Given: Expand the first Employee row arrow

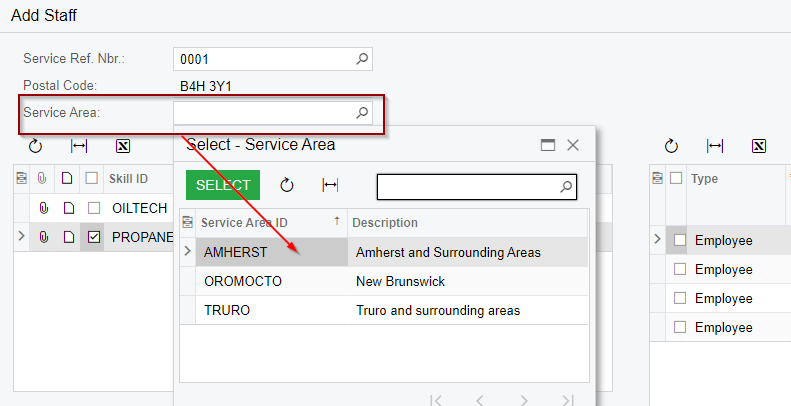Looking at the screenshot, I should (x=657, y=240).
